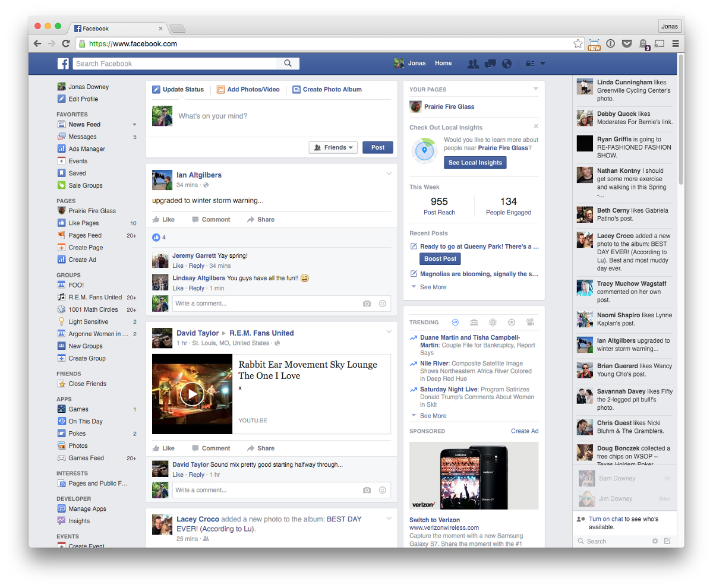Open the friend requests icon in the header
The image size is (713, 588).
coord(473,64)
